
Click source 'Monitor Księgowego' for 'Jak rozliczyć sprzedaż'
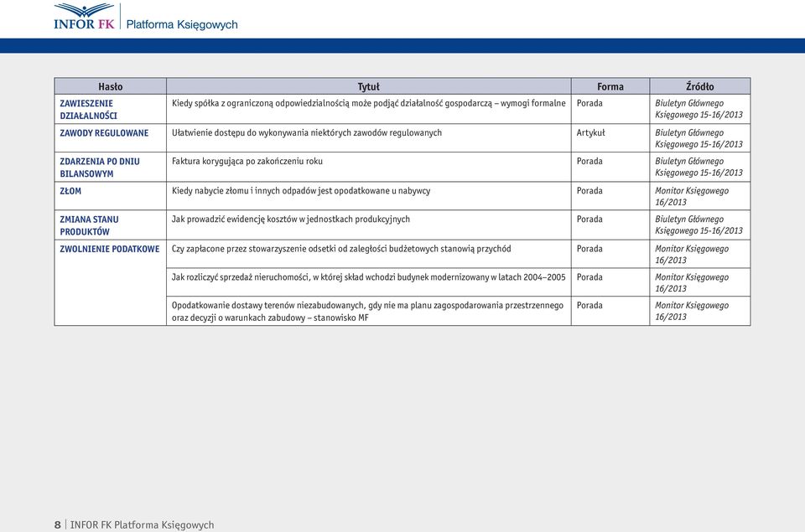coord(692,282)
